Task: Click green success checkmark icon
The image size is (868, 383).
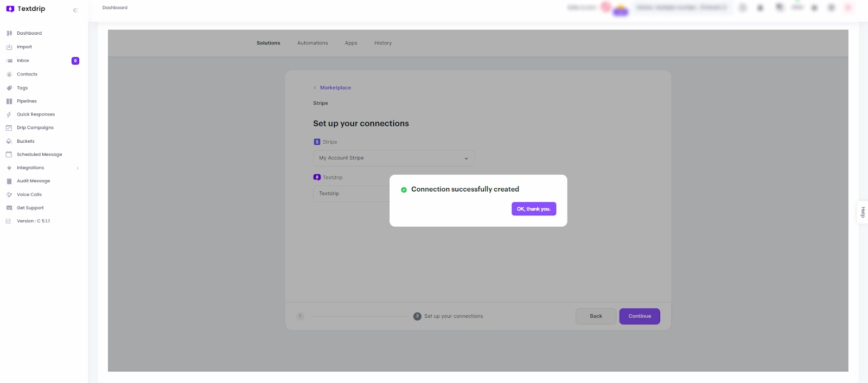Action: click(x=404, y=190)
